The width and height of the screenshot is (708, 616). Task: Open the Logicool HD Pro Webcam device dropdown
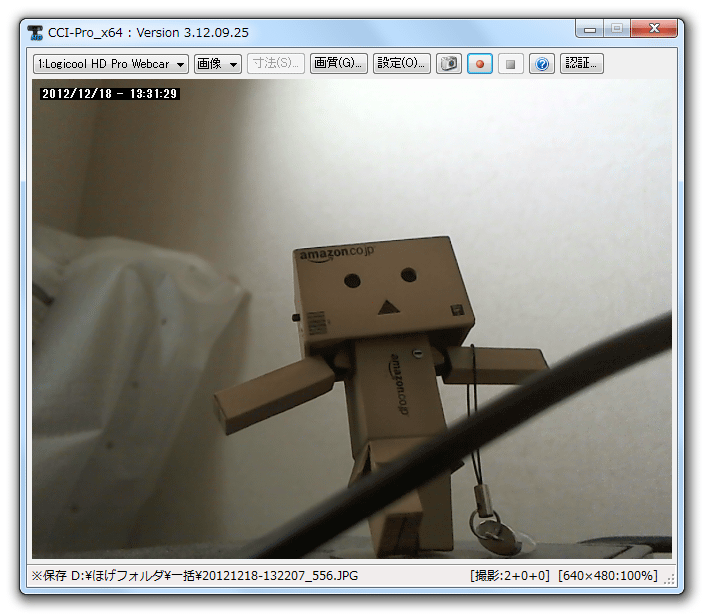click(111, 64)
